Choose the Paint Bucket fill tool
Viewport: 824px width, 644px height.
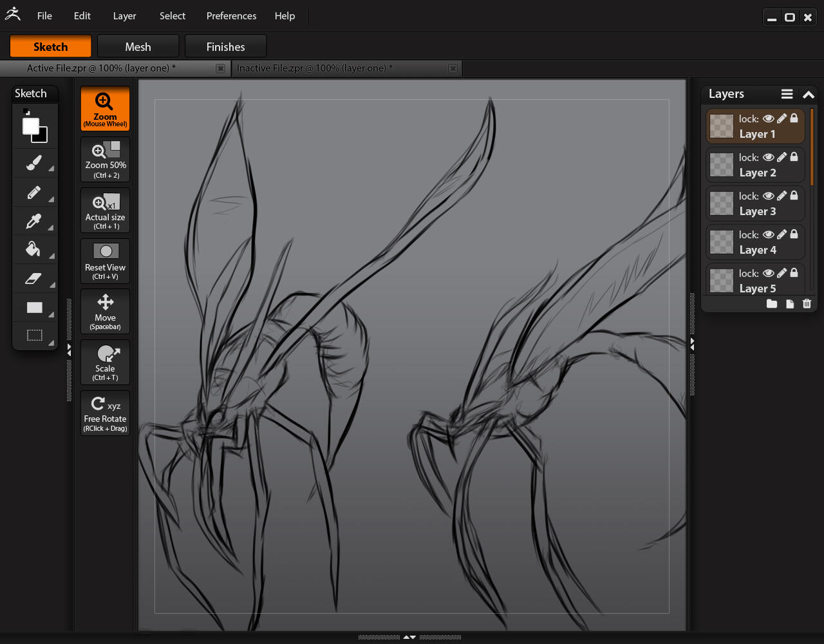[x=34, y=249]
